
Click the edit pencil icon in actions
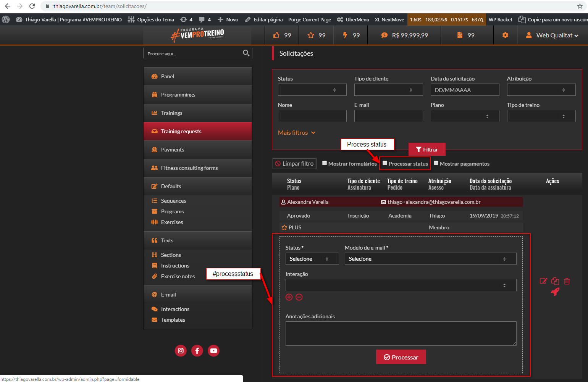click(543, 281)
